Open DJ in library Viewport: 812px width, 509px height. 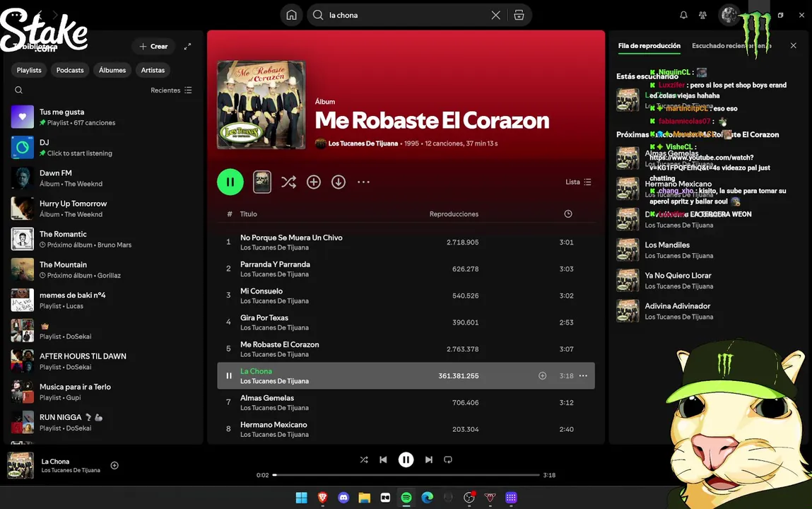click(x=104, y=148)
